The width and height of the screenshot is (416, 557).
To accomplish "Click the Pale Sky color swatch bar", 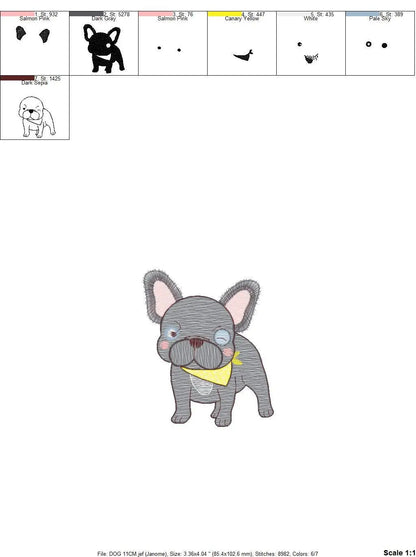I will 363,14.
